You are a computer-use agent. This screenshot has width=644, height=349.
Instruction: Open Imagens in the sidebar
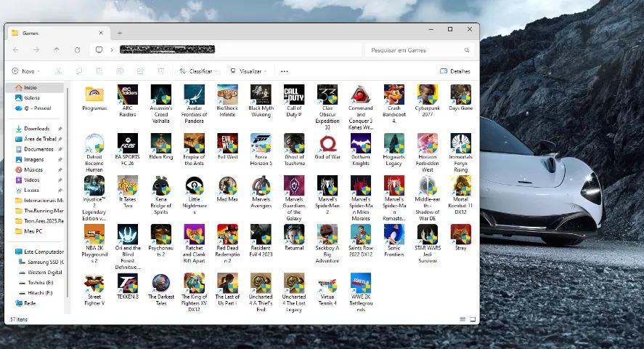pyautogui.click(x=35, y=159)
